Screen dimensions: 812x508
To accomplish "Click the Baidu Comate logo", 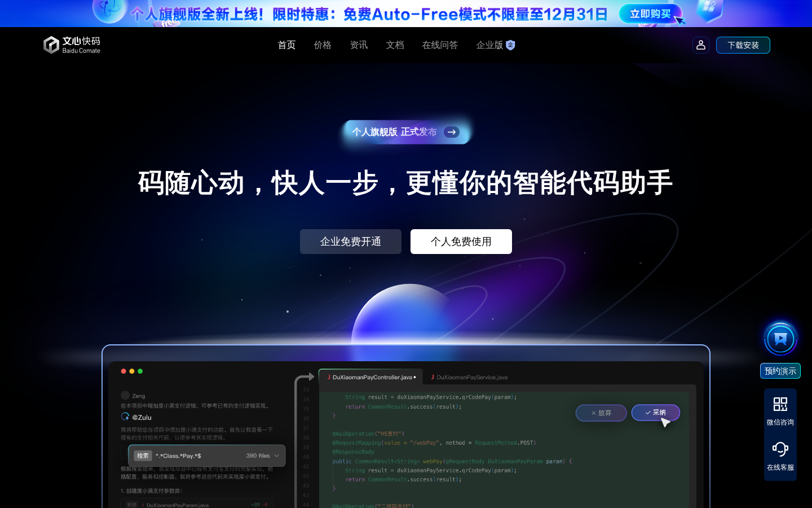I will pos(72,45).
